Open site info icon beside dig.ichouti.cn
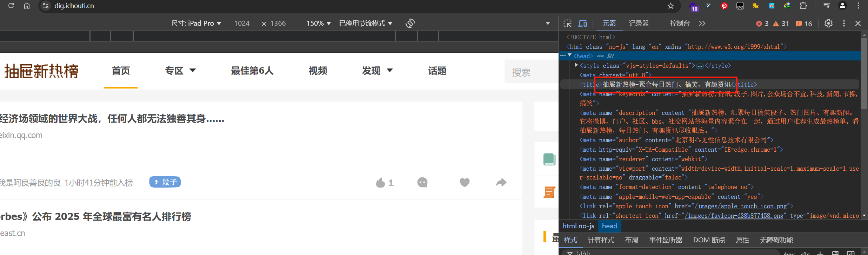 46,6
